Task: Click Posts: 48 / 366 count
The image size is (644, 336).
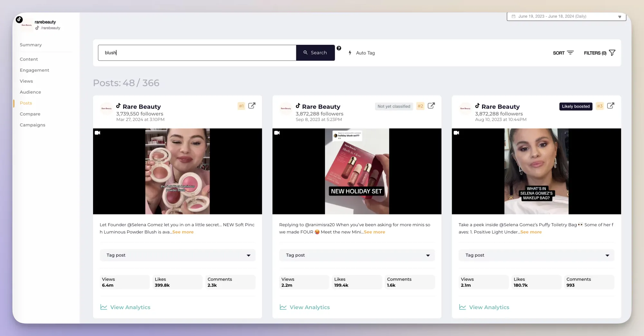Action: [126, 83]
